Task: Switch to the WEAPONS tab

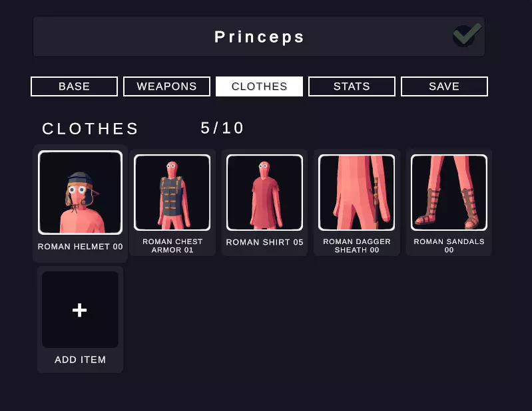Action: tap(166, 86)
